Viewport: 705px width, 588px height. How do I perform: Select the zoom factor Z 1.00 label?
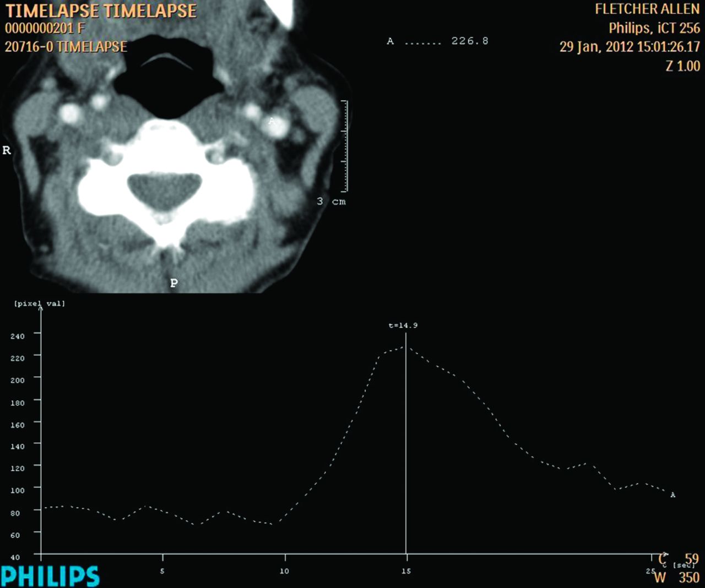(682, 66)
